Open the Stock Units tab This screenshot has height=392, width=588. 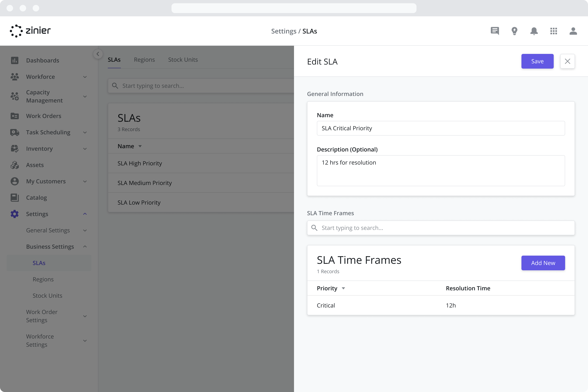pyautogui.click(x=183, y=59)
